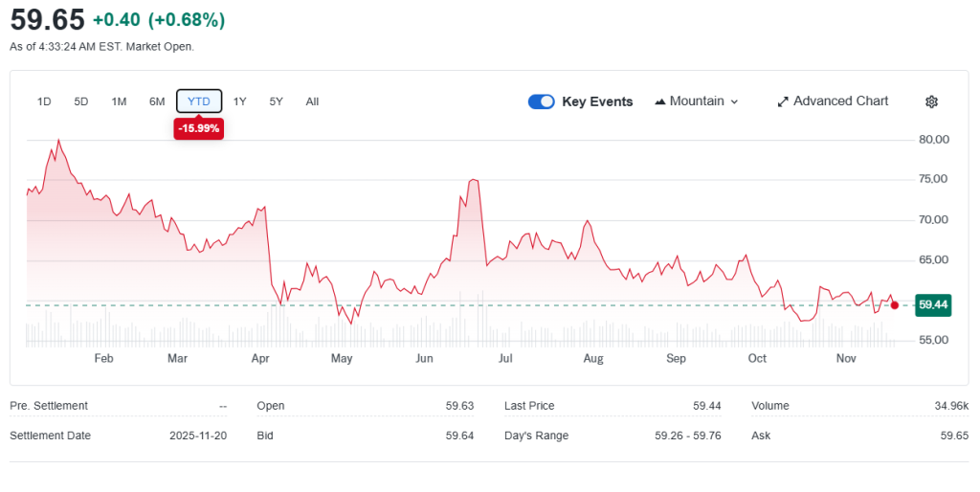
Task: Open chart settings gear icon
Action: coord(931,101)
